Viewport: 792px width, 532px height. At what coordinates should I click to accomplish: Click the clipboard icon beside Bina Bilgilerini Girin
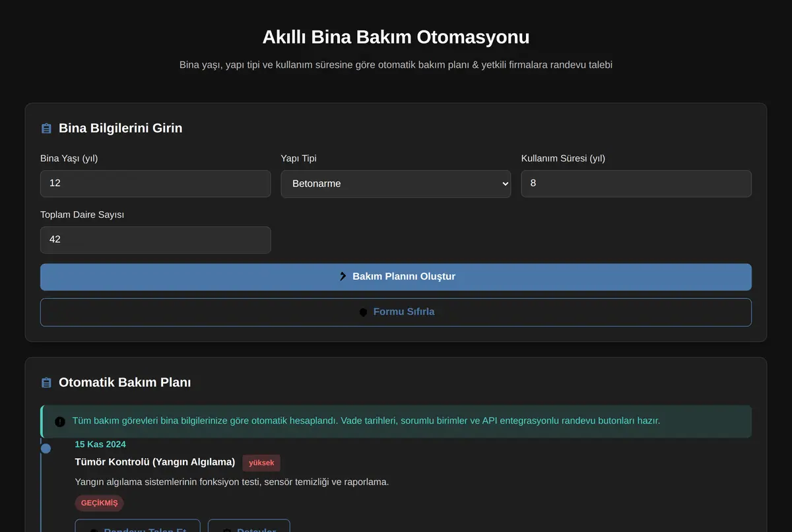pyautogui.click(x=46, y=129)
